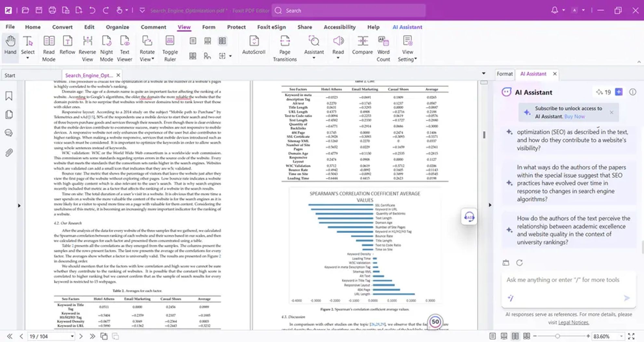Open the Bookmarks side panel
Image resolution: width=644 pixels, height=342 pixels.
click(x=9, y=96)
